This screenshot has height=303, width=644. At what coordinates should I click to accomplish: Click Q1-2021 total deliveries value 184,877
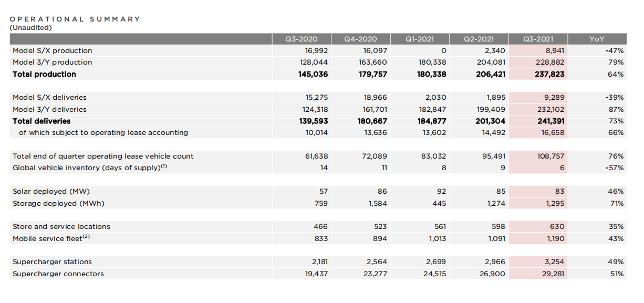click(431, 121)
